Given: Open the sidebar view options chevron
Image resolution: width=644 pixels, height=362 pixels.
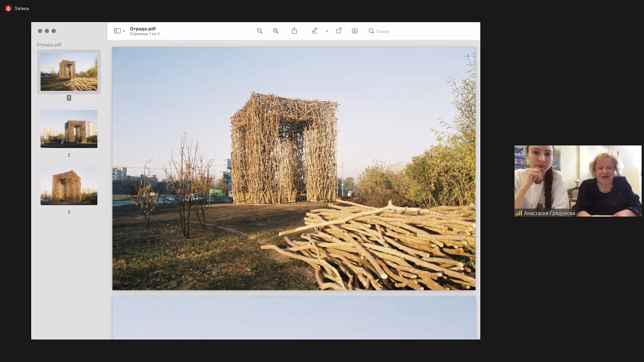Looking at the screenshot, I should click(124, 31).
